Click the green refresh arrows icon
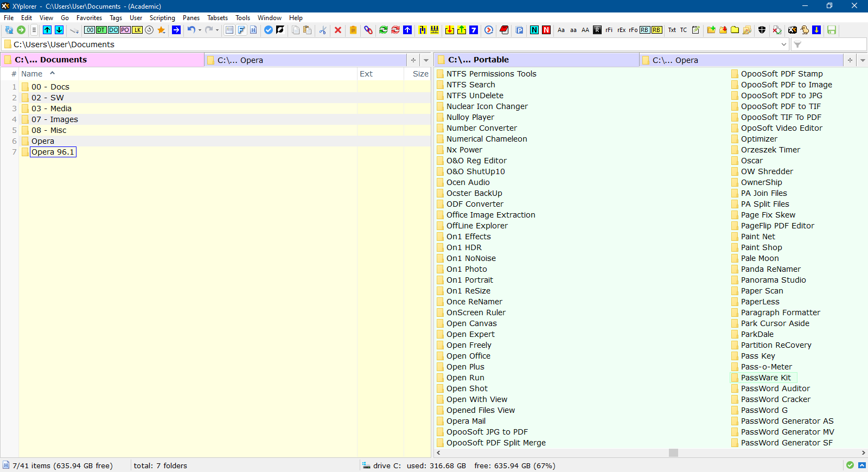Screen dimensions: 868x472 click(x=384, y=30)
